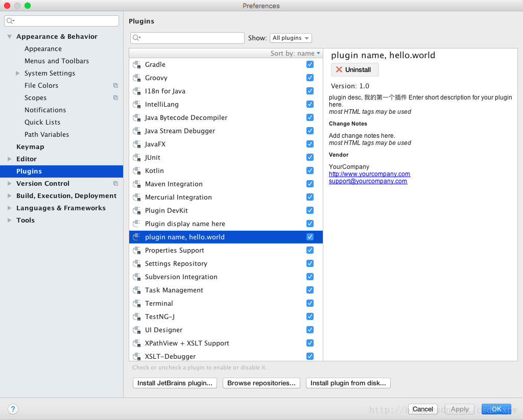Screen dimensions: 523x420
Task: Focus the plugins search field
Action: [187, 38]
